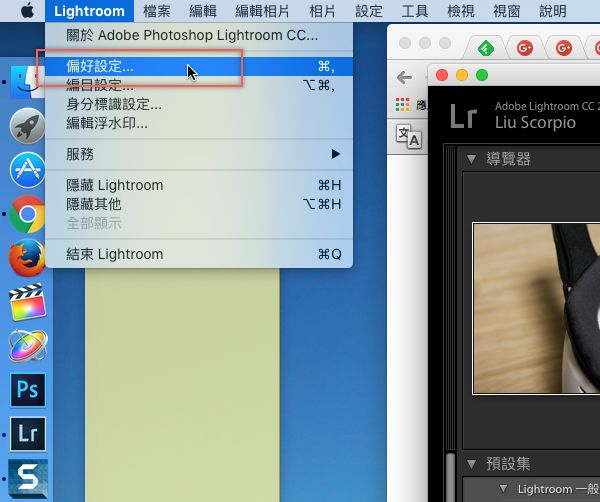Click Liu Scorpio identity plate name
The image size is (600, 502).
click(535, 122)
